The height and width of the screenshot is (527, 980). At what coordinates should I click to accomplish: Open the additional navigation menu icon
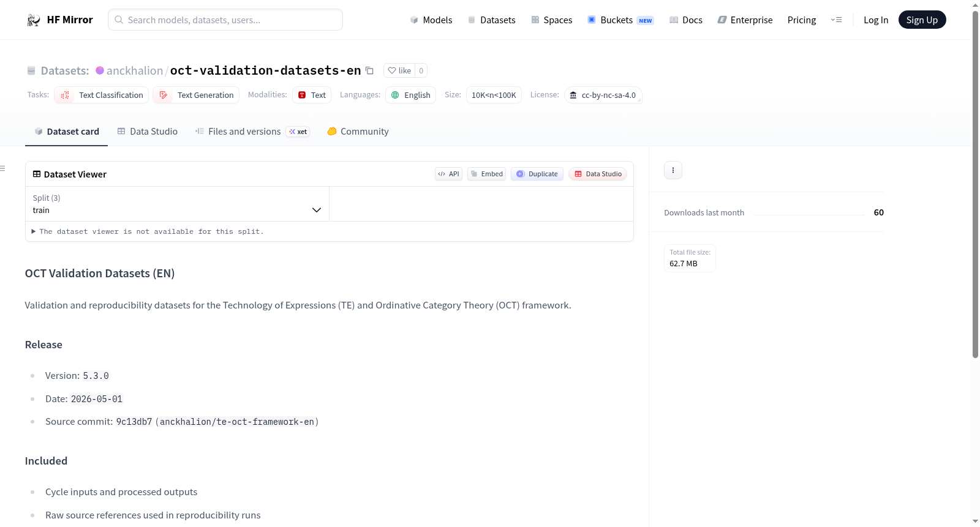(x=836, y=20)
